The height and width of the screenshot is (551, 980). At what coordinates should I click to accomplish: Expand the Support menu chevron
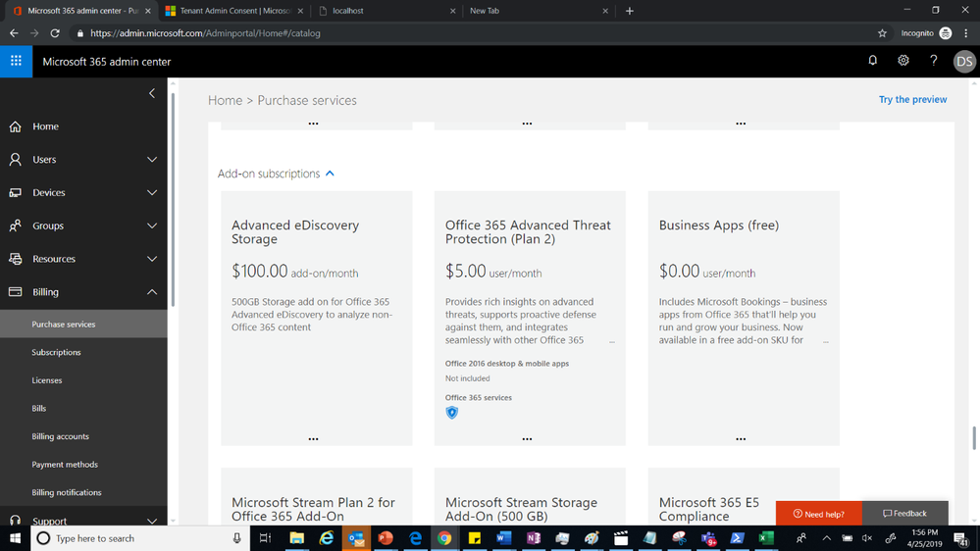[x=152, y=521]
